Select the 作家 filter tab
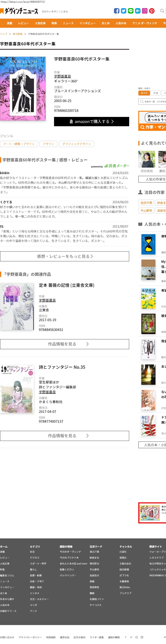The image size is (166, 644). (156, 93)
